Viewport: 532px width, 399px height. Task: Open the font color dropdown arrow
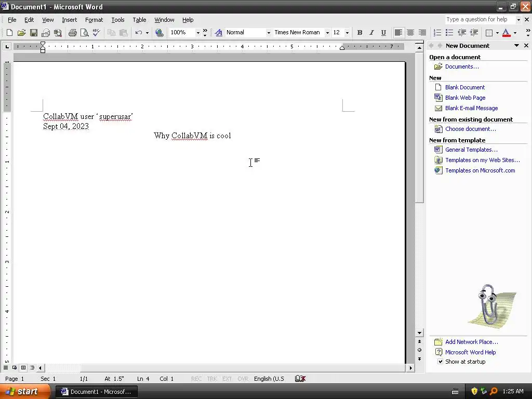tap(515, 33)
